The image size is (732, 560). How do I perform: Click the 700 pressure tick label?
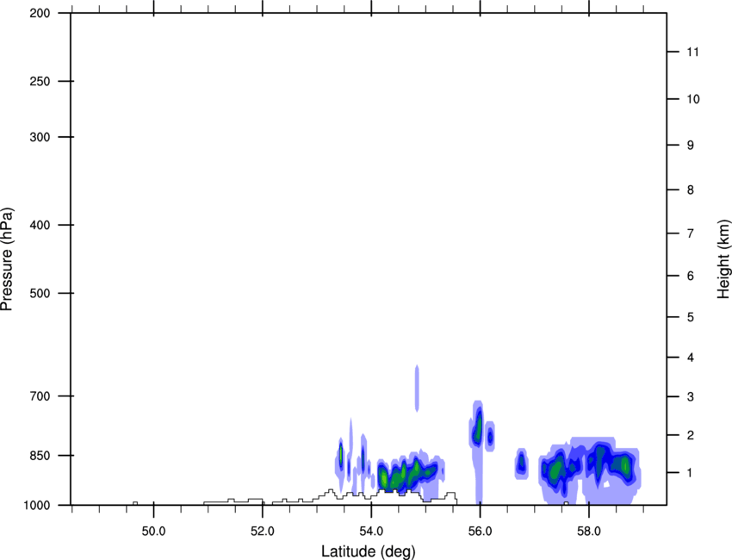(40, 396)
